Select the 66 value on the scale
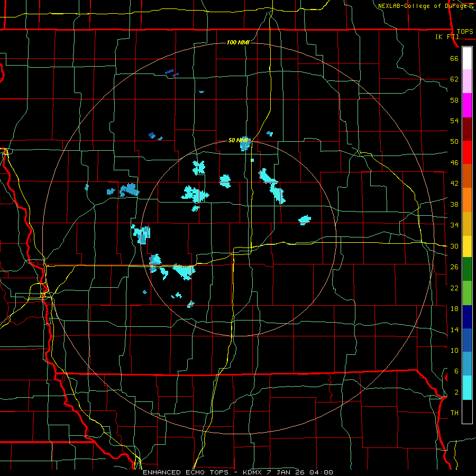 click(x=454, y=58)
